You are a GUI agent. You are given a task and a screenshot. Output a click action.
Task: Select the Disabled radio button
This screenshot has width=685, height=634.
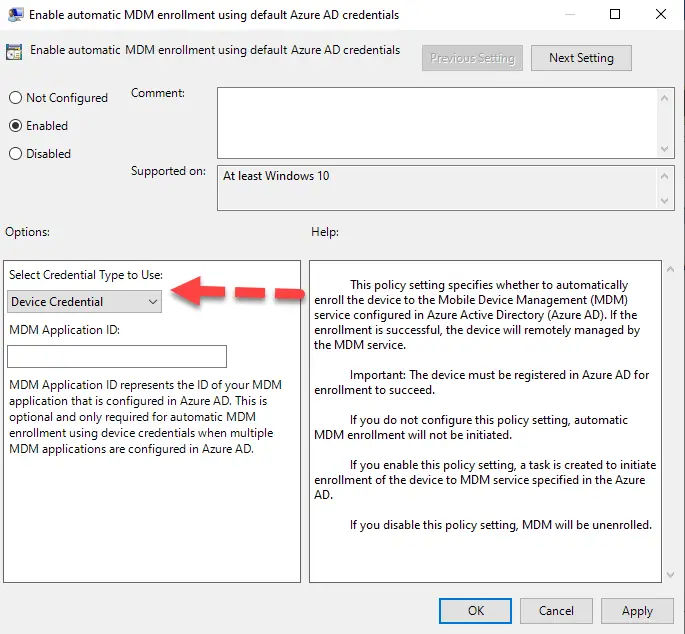(x=15, y=154)
